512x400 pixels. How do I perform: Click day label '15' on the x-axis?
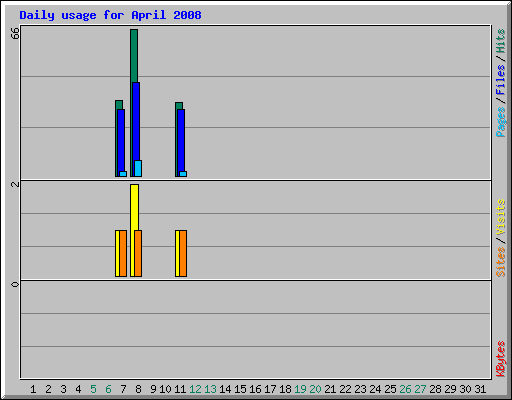click(240, 389)
